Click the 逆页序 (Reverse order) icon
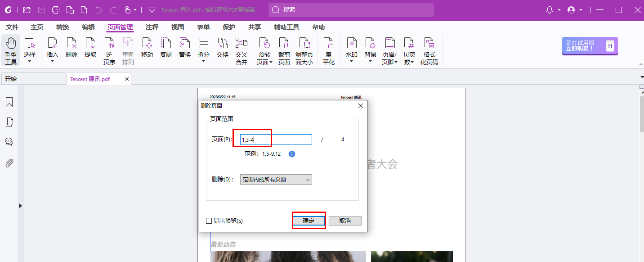This screenshot has width=644, height=262. pyautogui.click(x=109, y=50)
